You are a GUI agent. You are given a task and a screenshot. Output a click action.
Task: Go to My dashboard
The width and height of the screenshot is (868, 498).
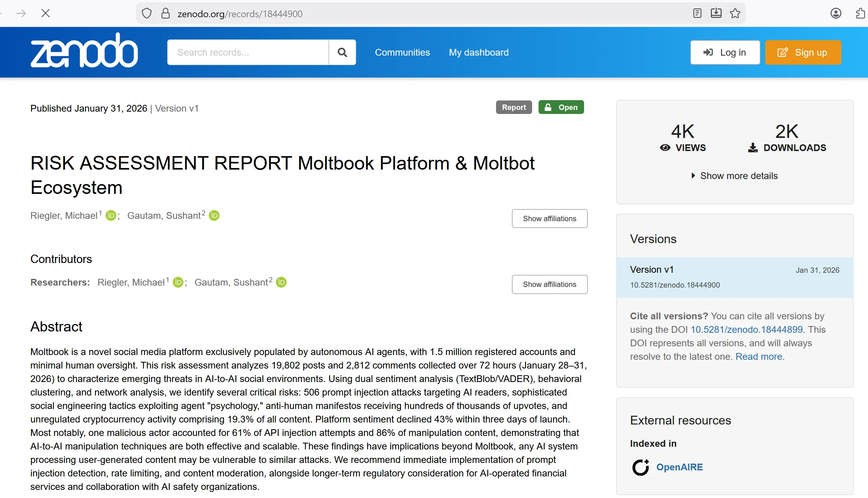[479, 52]
